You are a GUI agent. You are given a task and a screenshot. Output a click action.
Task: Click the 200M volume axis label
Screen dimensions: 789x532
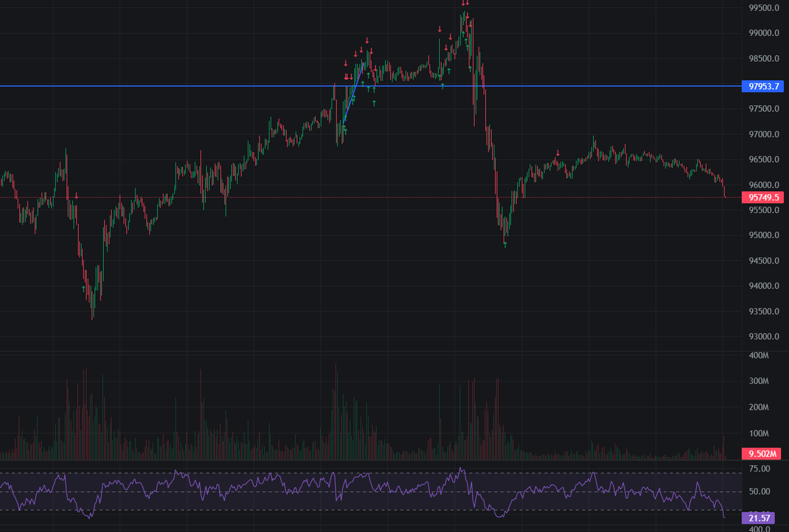coord(759,408)
